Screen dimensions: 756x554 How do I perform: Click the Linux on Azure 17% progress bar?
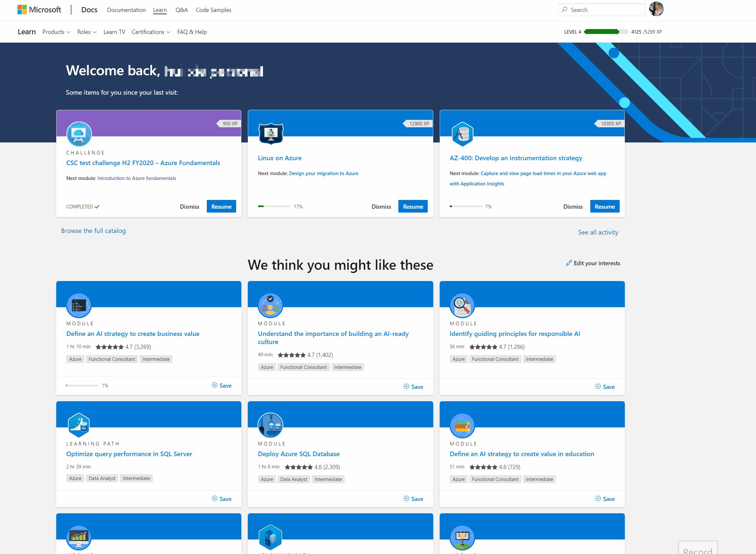[x=274, y=206]
